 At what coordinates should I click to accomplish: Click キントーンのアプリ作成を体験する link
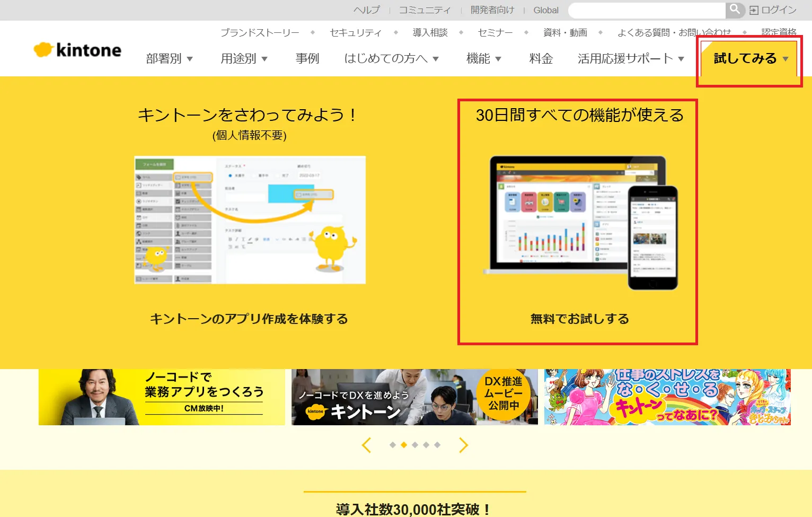[249, 319]
